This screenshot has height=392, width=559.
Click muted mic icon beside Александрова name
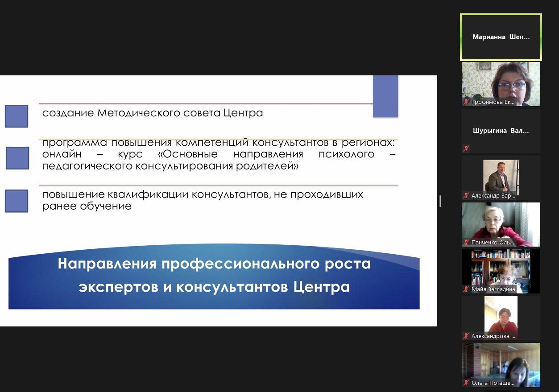[x=467, y=336]
